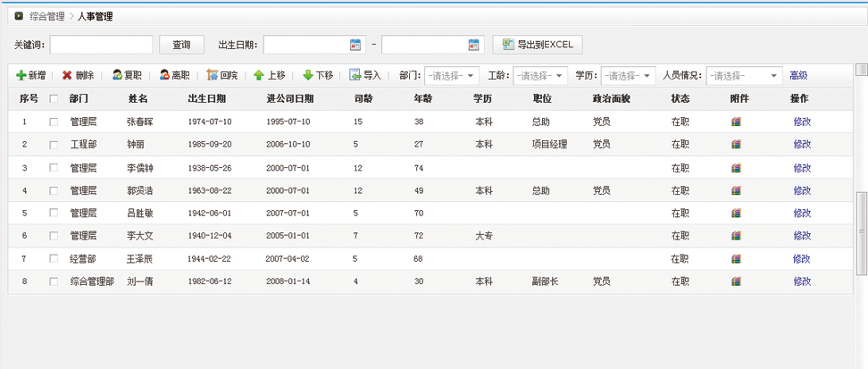The image size is (868, 369).
Task: Click 修改 link for 郭贤浩 row
Action: pyautogui.click(x=802, y=190)
